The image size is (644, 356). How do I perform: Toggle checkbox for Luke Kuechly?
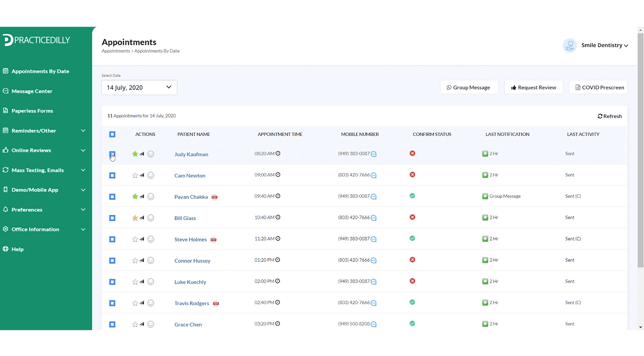point(112,282)
